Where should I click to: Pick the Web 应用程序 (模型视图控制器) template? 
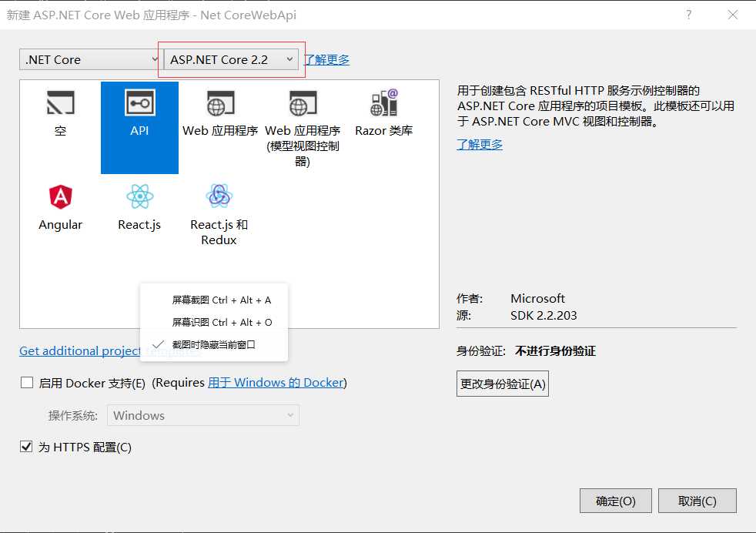[303, 127]
